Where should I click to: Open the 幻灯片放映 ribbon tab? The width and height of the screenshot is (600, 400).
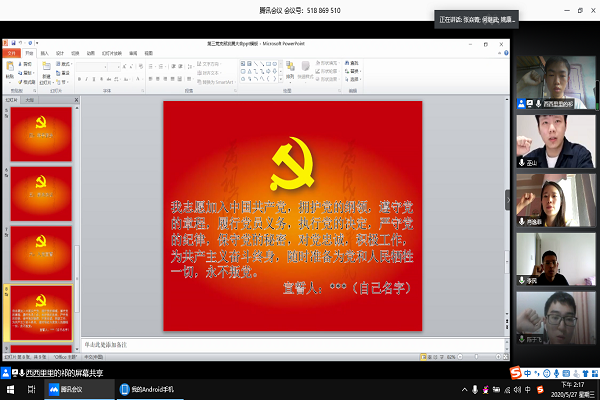[x=111, y=53]
